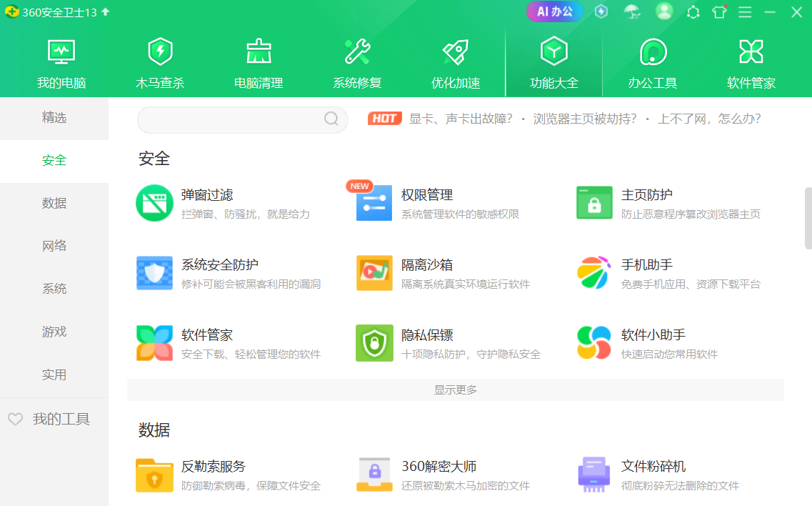This screenshot has width=812, height=506.
Task: Open link 浏览器主页被劫持?
Action: pyautogui.click(x=585, y=119)
